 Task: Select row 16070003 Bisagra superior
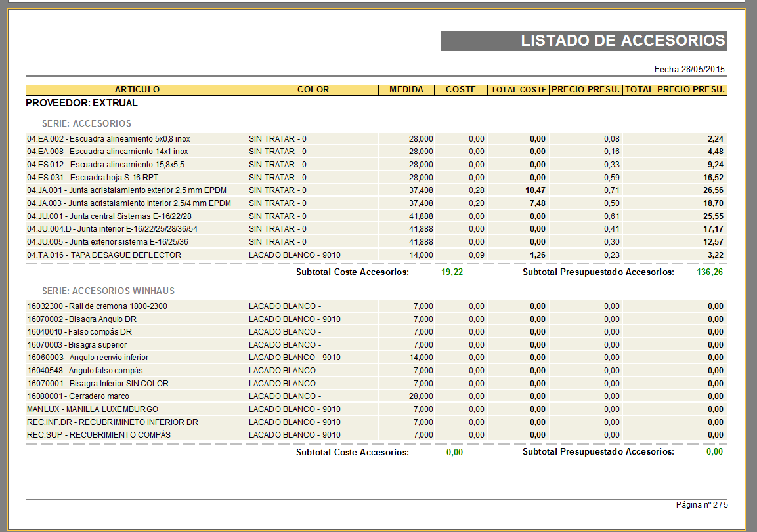click(376, 345)
